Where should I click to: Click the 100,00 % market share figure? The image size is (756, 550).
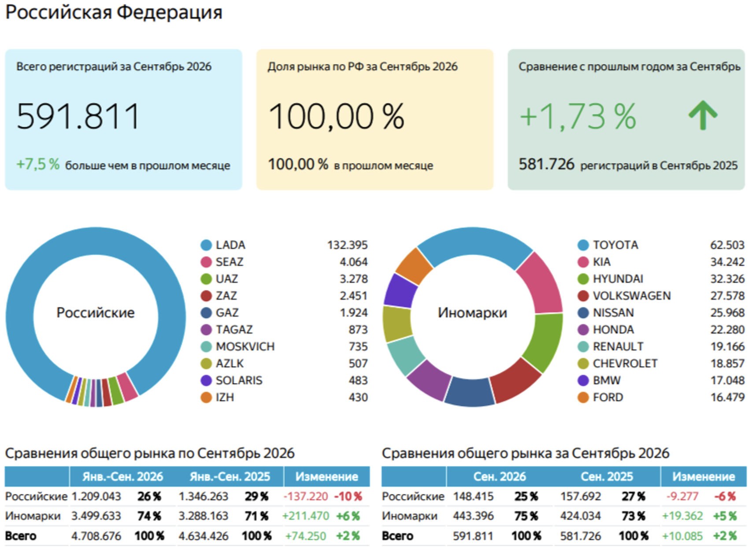pyautogui.click(x=336, y=116)
